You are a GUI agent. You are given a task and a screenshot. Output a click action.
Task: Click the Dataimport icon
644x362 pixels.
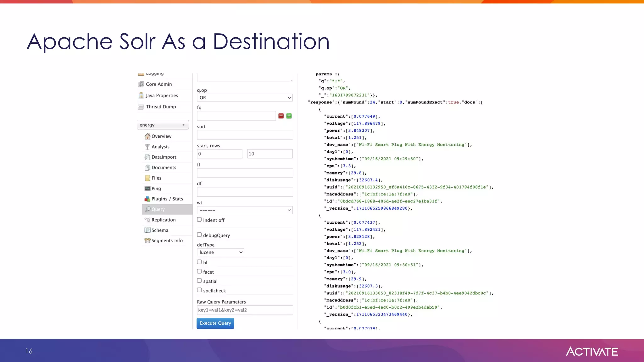pyautogui.click(x=147, y=157)
